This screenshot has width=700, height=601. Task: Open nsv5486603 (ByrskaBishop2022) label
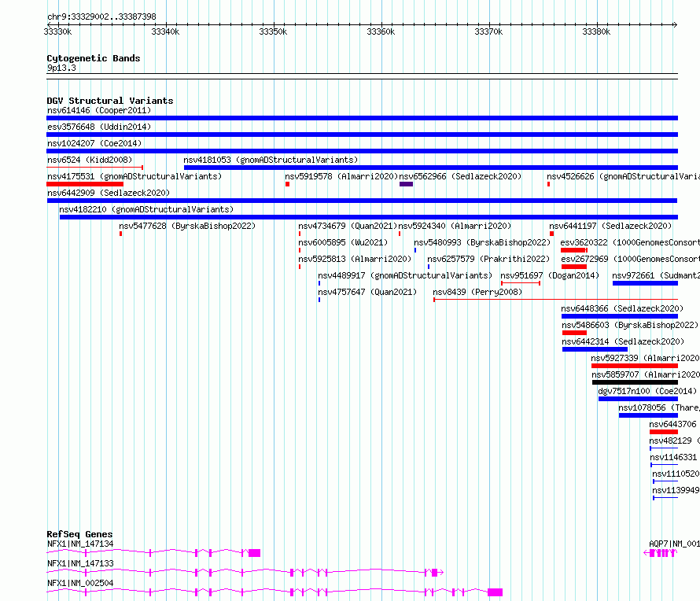[x=630, y=325]
